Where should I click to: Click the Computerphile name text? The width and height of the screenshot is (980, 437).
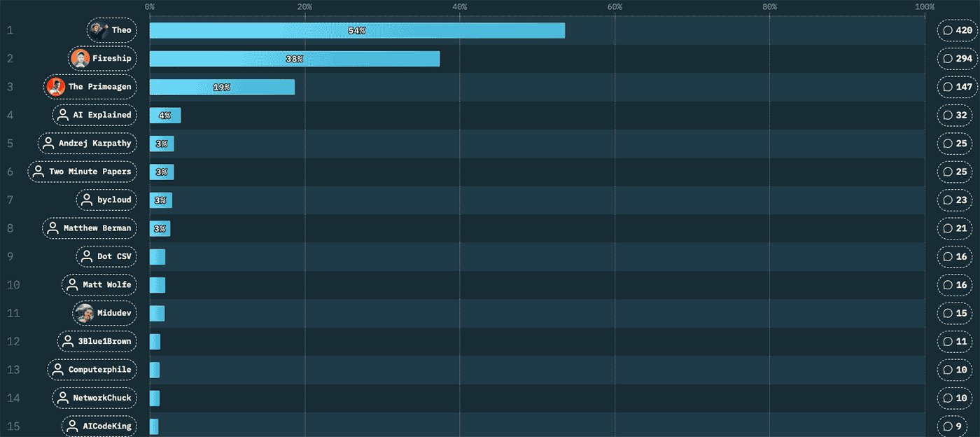[x=99, y=369]
